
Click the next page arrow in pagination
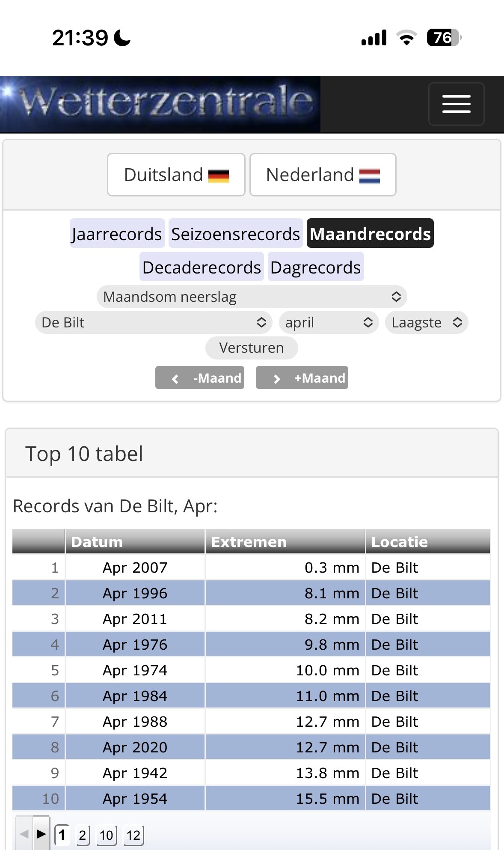(x=42, y=834)
